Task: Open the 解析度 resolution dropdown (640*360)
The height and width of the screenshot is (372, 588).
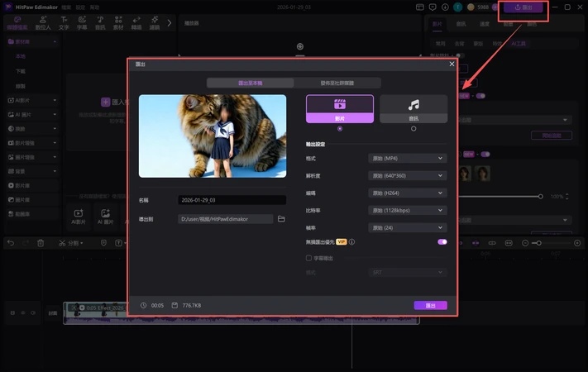Action: click(407, 175)
